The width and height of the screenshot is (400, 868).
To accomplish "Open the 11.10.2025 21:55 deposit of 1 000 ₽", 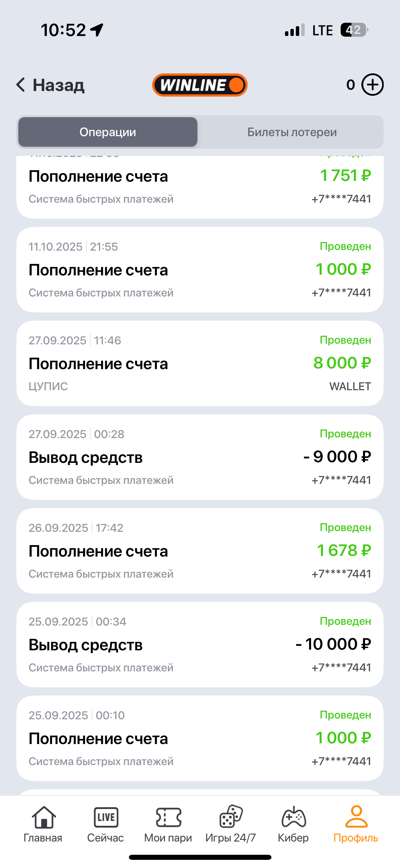I will [200, 270].
